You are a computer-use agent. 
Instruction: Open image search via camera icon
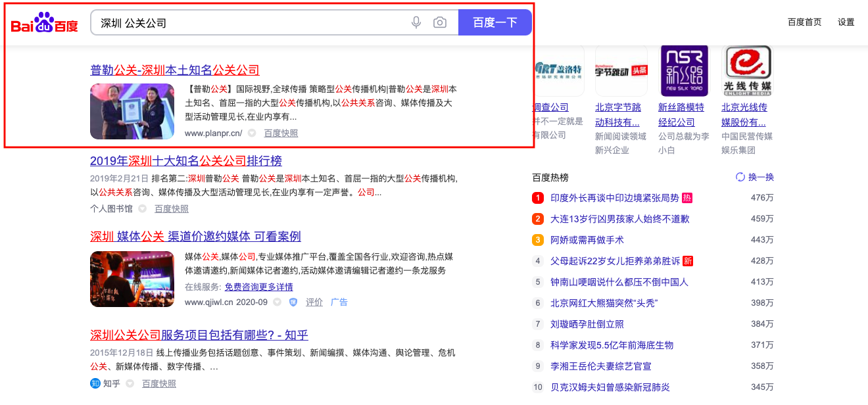[440, 22]
